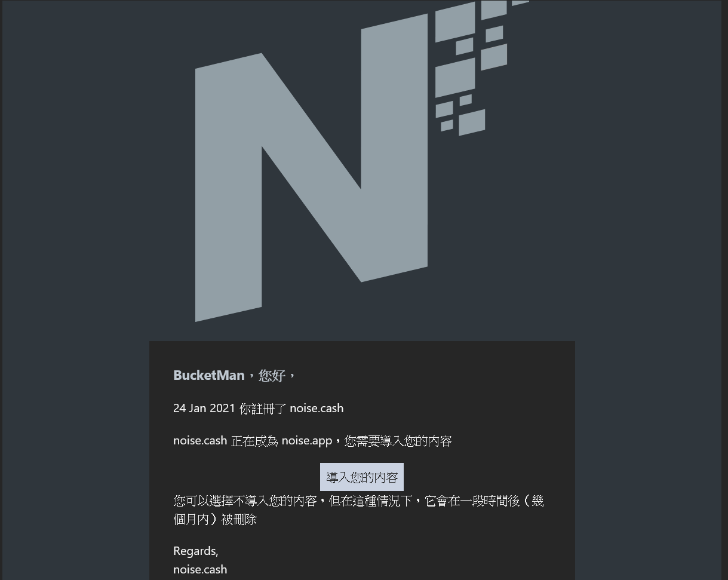Select the BucketMan greeting text
Screen dimensions: 728x580
pos(234,375)
